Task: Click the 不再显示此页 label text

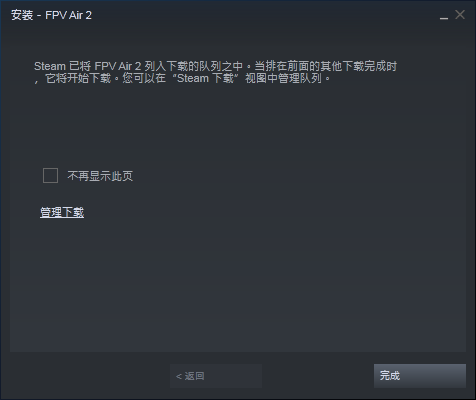Action: point(100,176)
